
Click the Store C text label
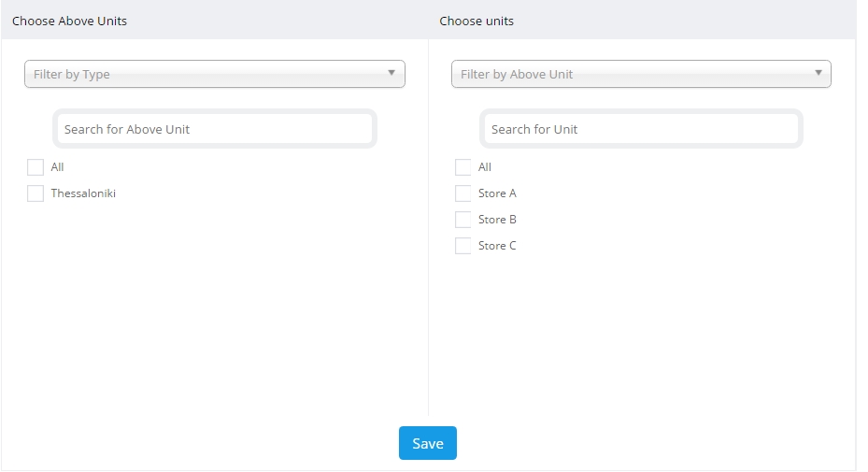(x=497, y=246)
